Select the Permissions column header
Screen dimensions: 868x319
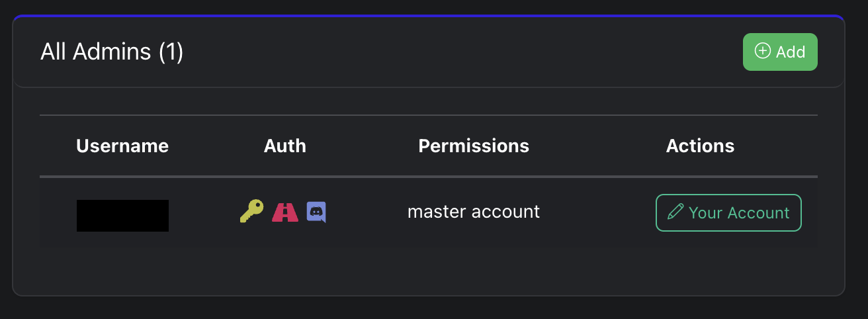tap(474, 146)
